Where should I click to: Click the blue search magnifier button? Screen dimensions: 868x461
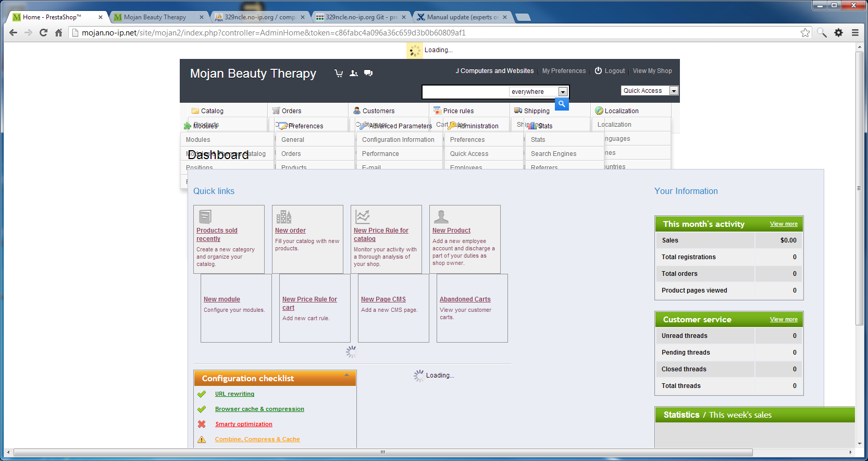562,104
